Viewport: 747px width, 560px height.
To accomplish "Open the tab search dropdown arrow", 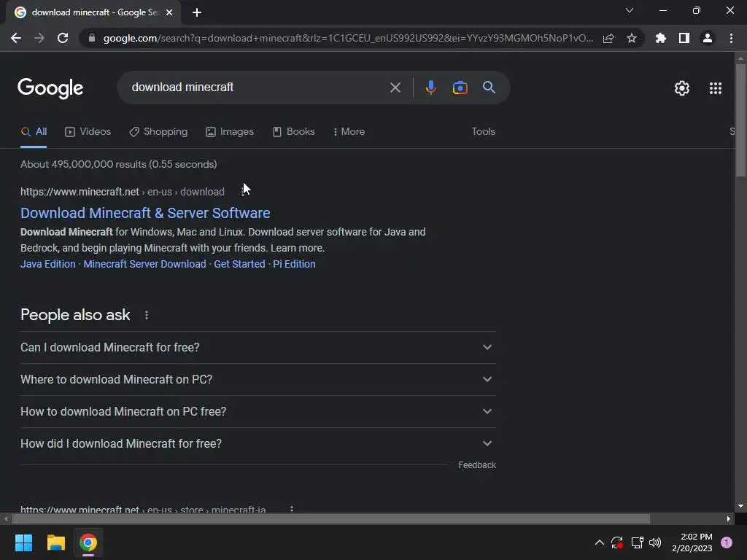I will [630, 10].
